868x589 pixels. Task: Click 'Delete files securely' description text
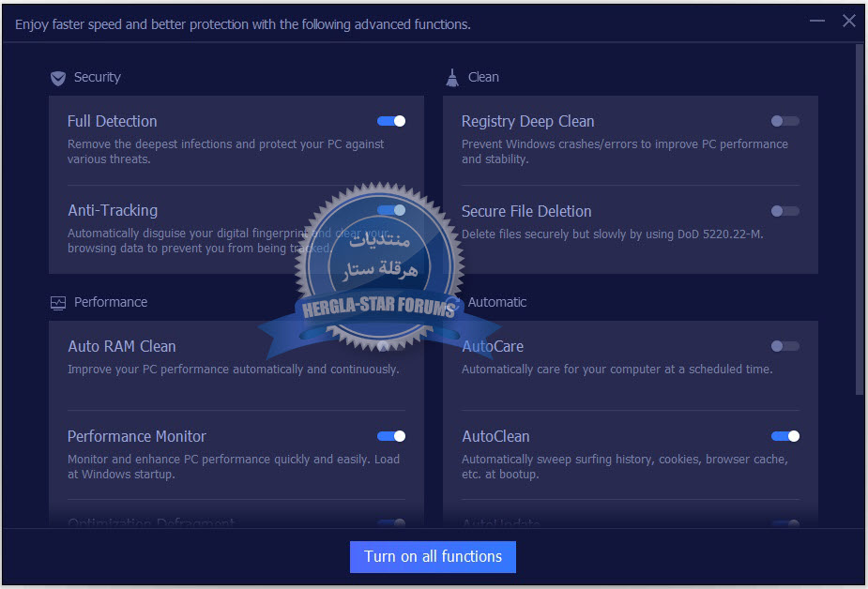pos(612,234)
